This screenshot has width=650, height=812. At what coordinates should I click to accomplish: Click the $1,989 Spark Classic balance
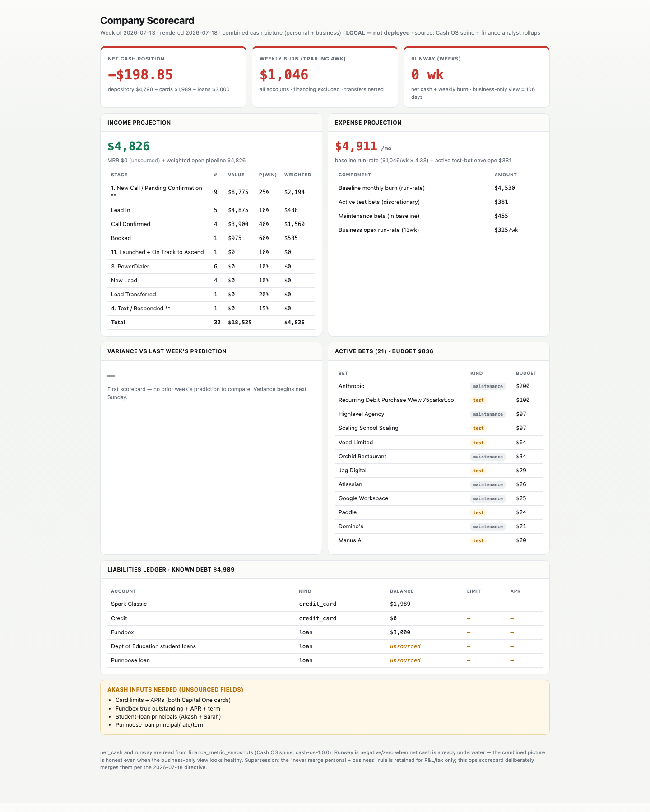(400, 604)
